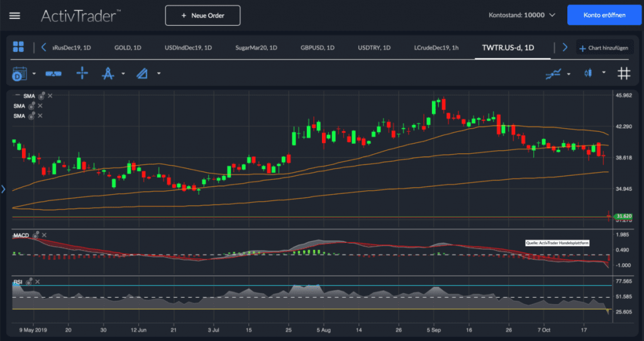The width and height of the screenshot is (644, 341).
Task: Switch to the GBPUSD, 1D tab
Action: (318, 48)
